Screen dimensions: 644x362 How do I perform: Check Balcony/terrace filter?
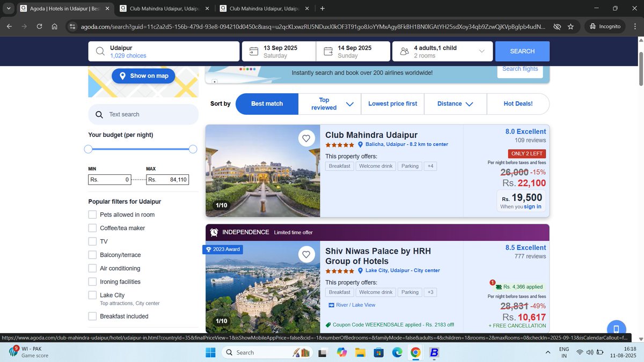[92, 255]
